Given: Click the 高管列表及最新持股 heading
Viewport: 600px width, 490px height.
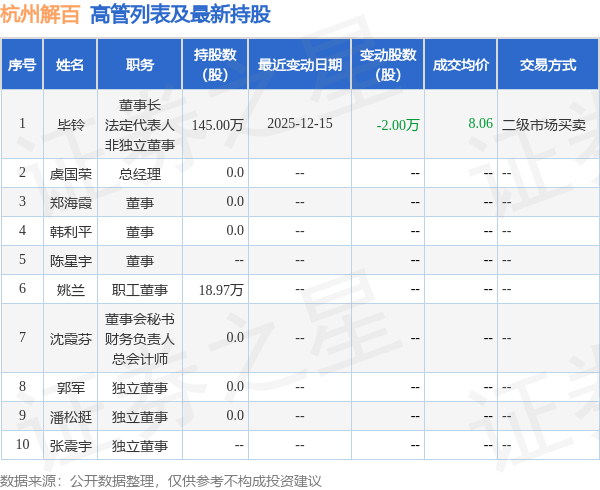Looking at the screenshot, I should tap(180, 15).
